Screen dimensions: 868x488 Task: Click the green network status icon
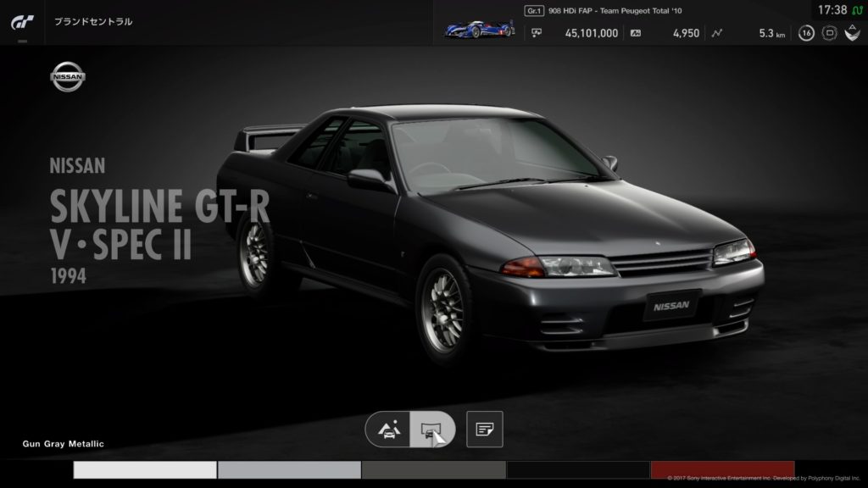pyautogui.click(x=857, y=10)
